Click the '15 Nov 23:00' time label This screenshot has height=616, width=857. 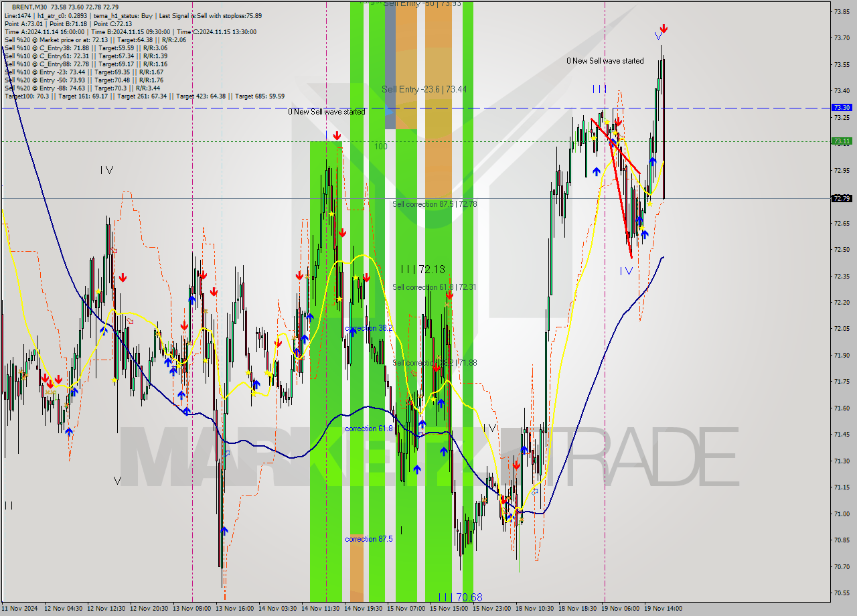491,609
